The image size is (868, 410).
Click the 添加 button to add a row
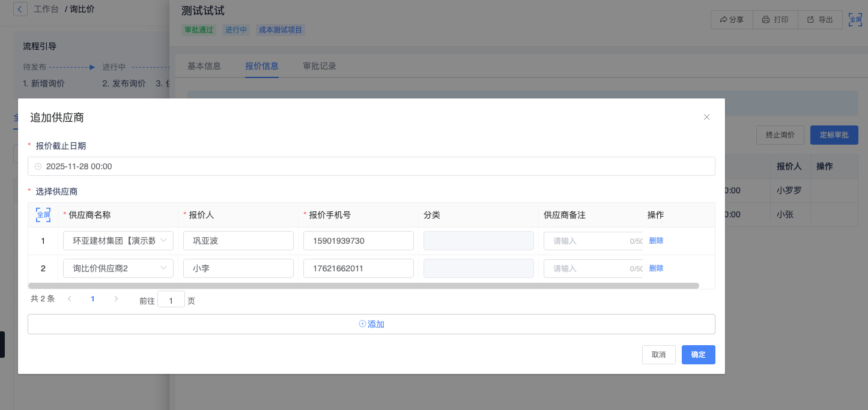click(371, 324)
